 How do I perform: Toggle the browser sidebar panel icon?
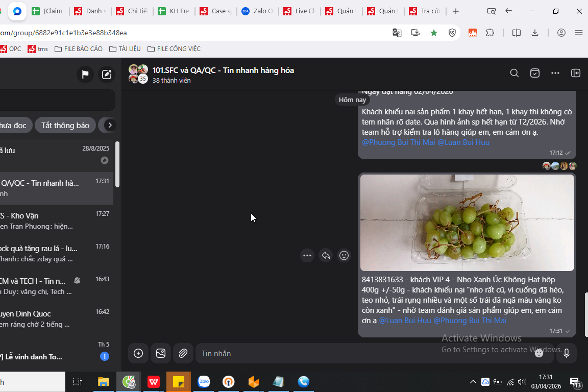pyautogui.click(x=517, y=33)
